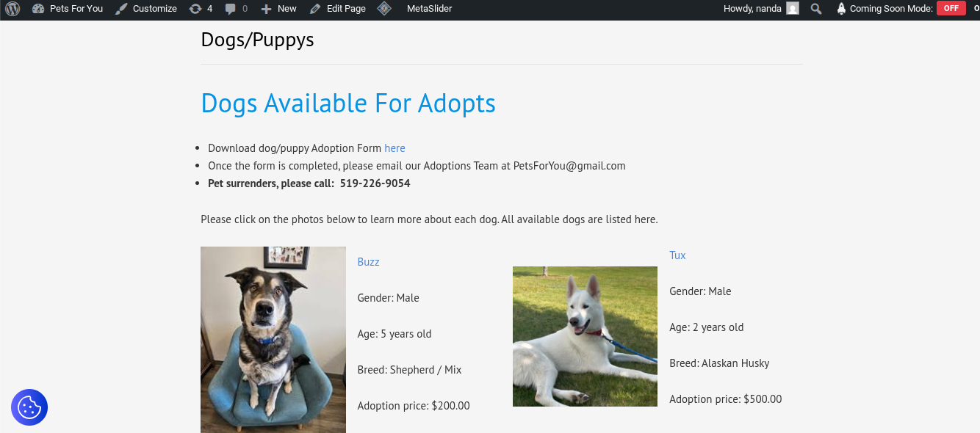Screen dimensions: 980x433
Task: Open the Buzz dog profile link
Action: [368, 262]
